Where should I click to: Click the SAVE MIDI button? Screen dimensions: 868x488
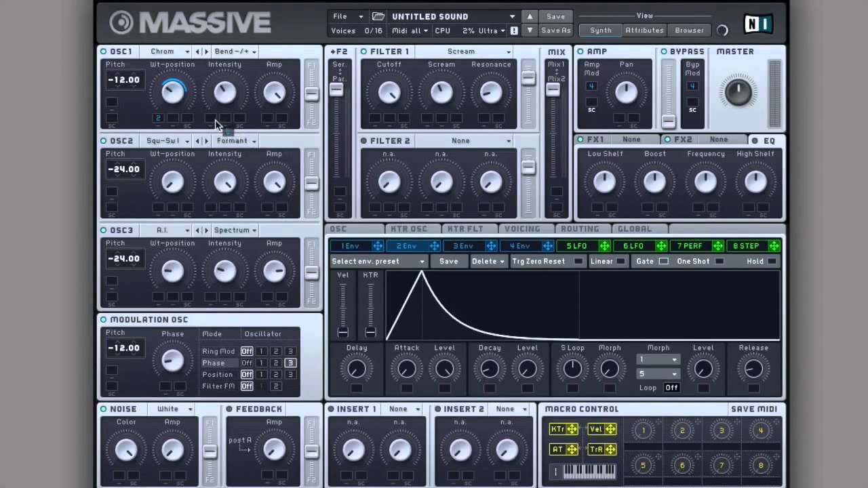(x=754, y=409)
